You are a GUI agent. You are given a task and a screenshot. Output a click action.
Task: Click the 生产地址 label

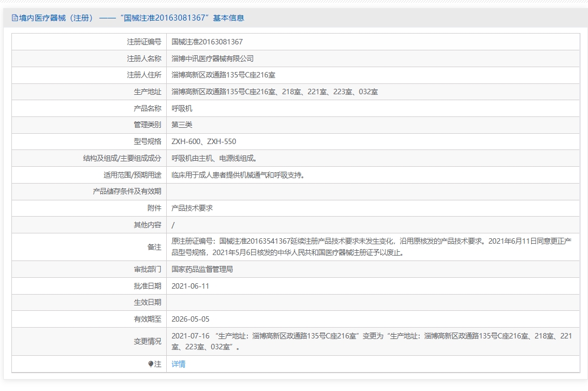point(147,92)
